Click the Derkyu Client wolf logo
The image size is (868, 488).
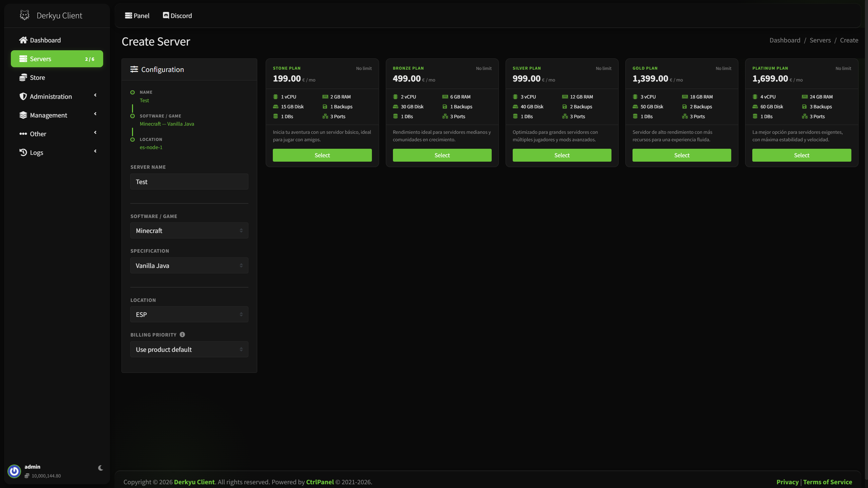pyautogui.click(x=24, y=15)
